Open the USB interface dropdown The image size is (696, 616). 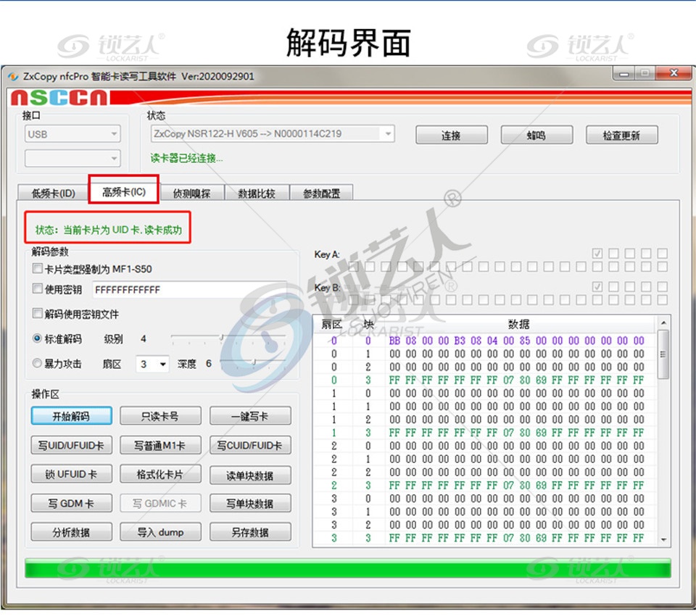tap(72, 134)
